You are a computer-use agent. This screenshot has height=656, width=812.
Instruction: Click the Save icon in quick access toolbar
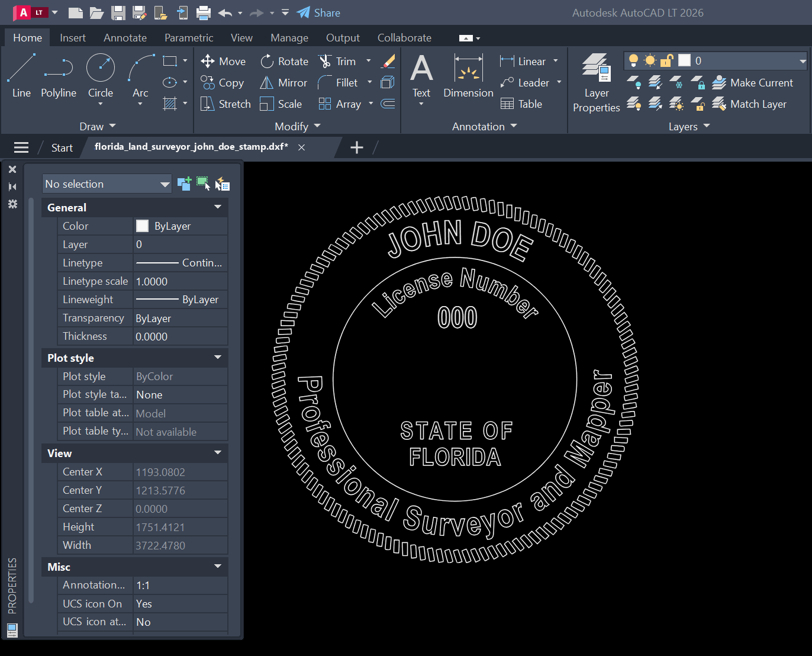pyautogui.click(x=118, y=12)
